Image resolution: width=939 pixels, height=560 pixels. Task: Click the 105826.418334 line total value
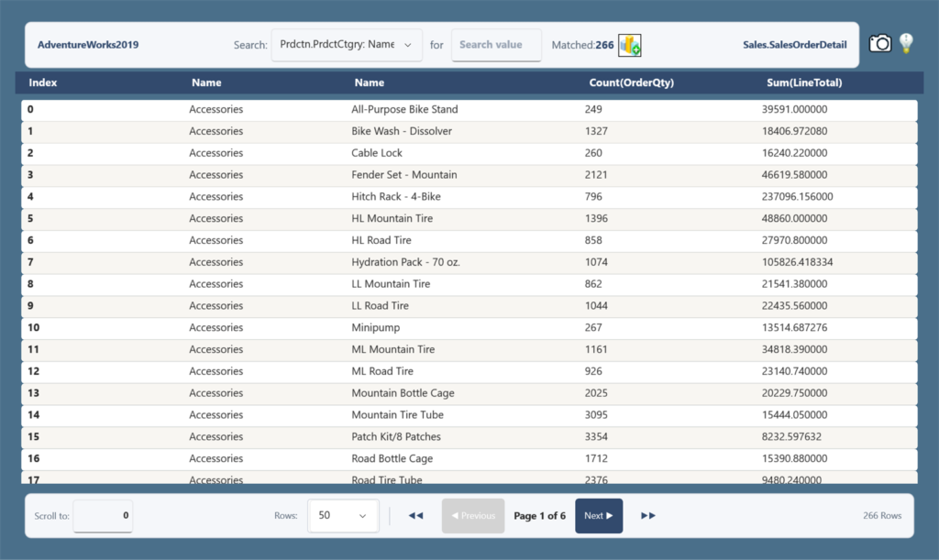coord(797,262)
